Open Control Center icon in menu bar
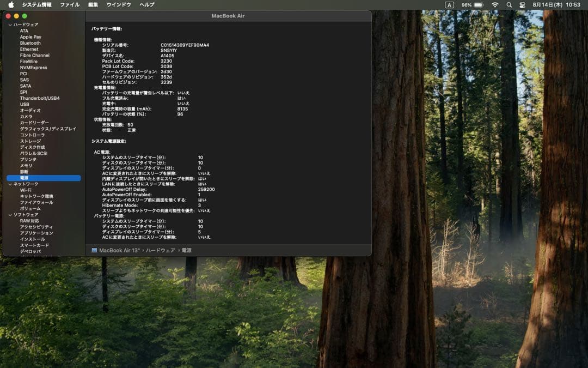Screen dimensions: 588x368 tap(523, 4)
